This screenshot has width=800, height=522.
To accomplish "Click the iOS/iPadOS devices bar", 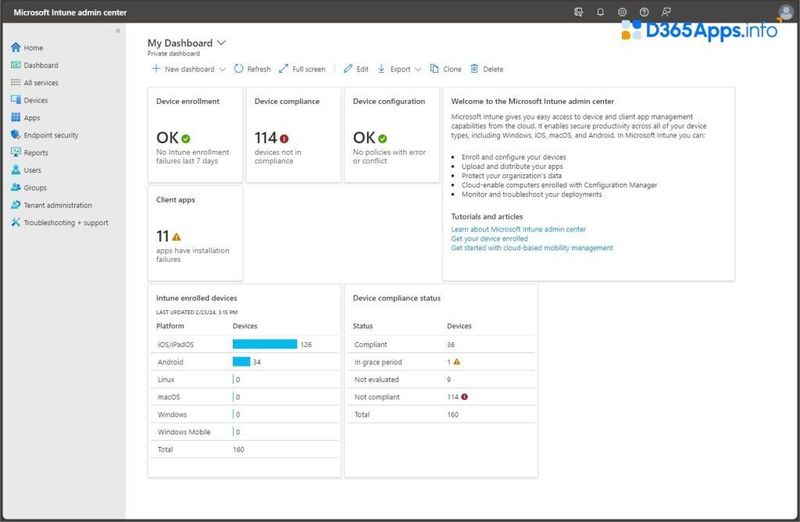I will [x=265, y=344].
